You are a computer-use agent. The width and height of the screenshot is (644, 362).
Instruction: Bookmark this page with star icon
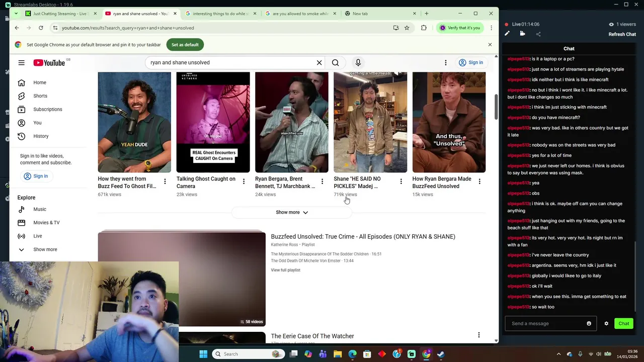pos(407,28)
